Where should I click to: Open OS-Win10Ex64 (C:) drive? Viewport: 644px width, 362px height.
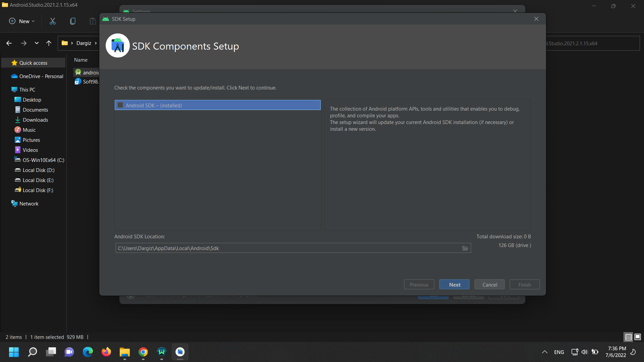(40, 160)
